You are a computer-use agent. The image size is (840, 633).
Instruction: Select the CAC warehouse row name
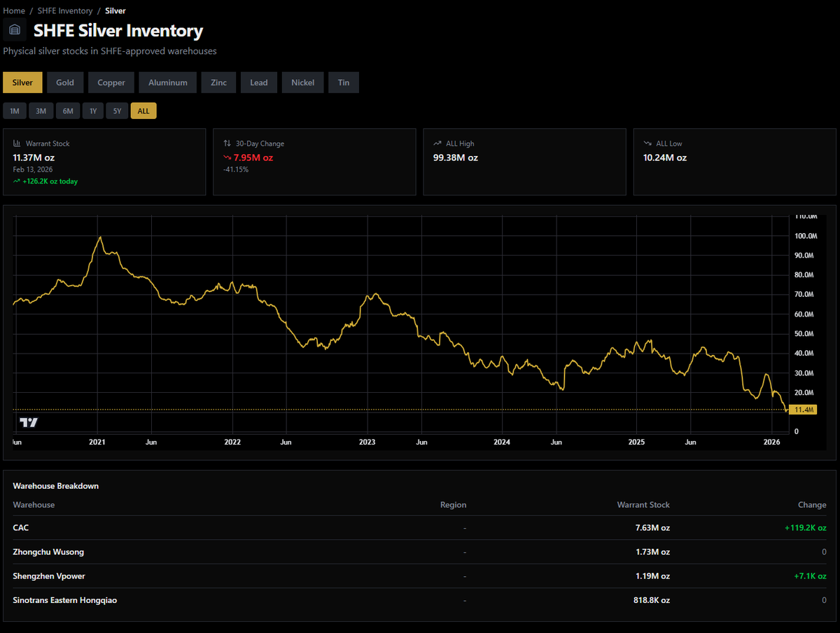pos(21,528)
